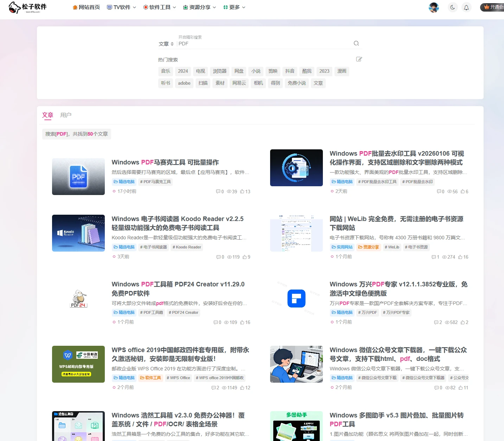Open article Windows PDF马赛克工具 可批量操作

165,162
